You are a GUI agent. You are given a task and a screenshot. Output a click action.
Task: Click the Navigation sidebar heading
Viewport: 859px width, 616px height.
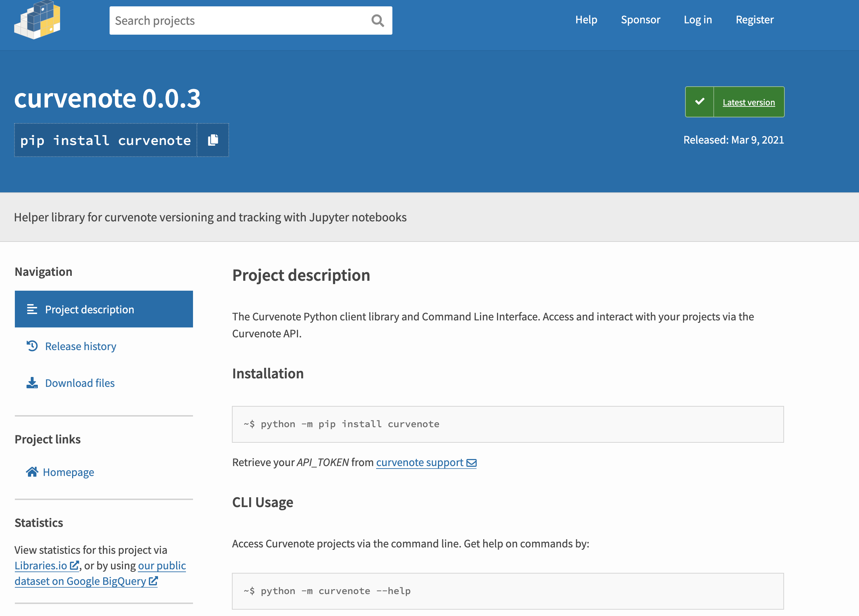pyautogui.click(x=43, y=272)
